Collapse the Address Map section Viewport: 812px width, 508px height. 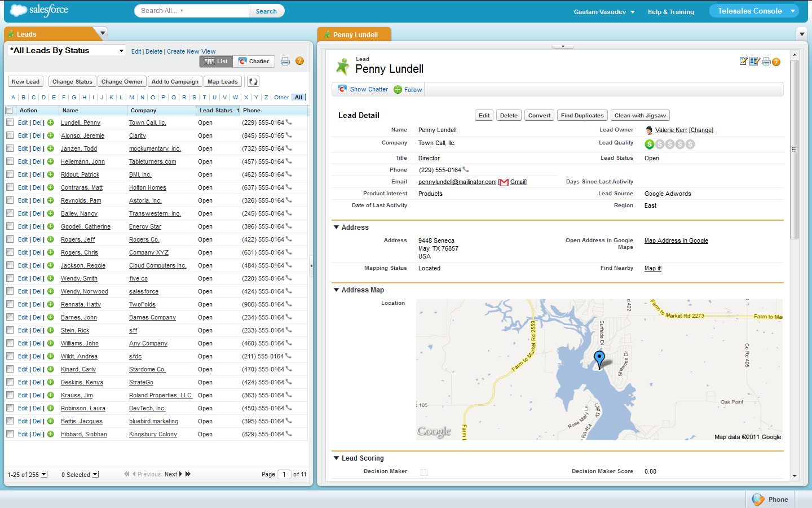pos(337,290)
